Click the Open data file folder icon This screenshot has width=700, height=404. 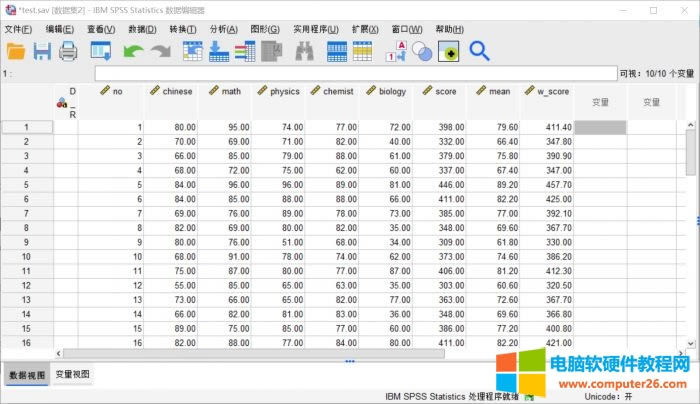[15, 51]
